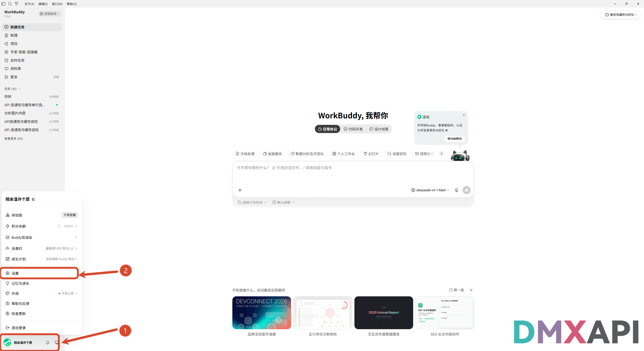The height and width of the screenshot is (351, 644).
Task: Open the 分析图片内容 task
Action: coord(31,113)
